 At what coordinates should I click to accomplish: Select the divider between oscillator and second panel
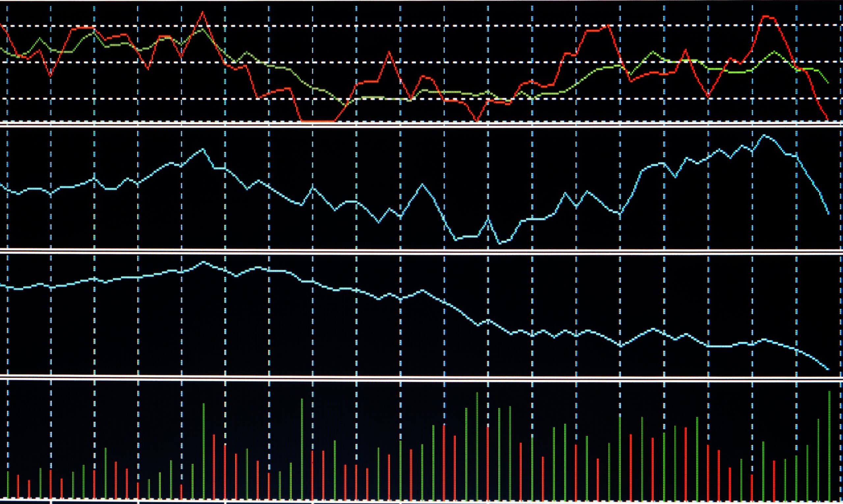[x=421, y=126]
